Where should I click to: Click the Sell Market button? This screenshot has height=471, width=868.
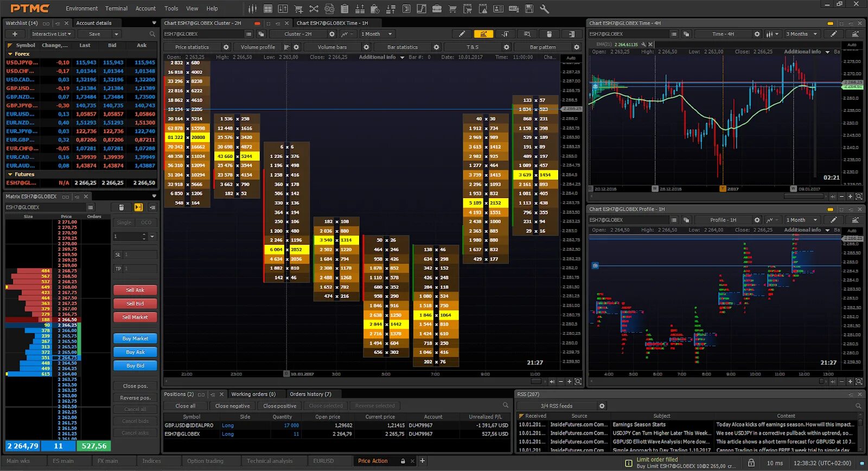tap(135, 317)
